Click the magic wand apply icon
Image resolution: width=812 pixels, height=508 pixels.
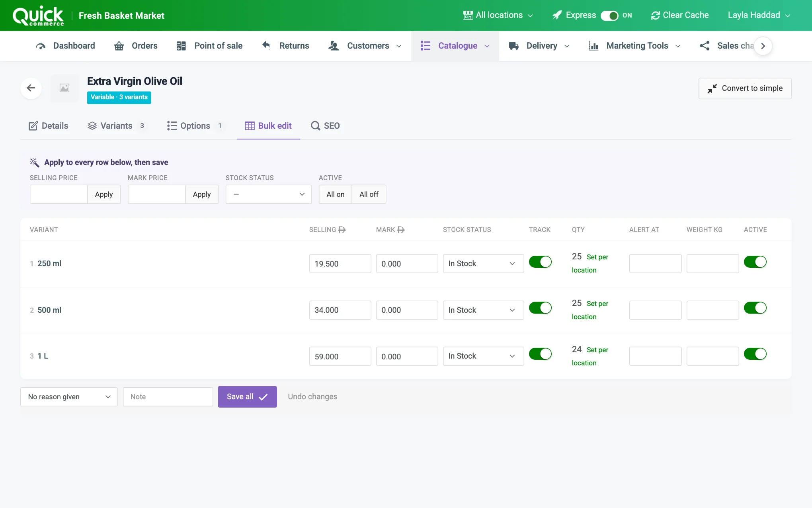pos(35,162)
